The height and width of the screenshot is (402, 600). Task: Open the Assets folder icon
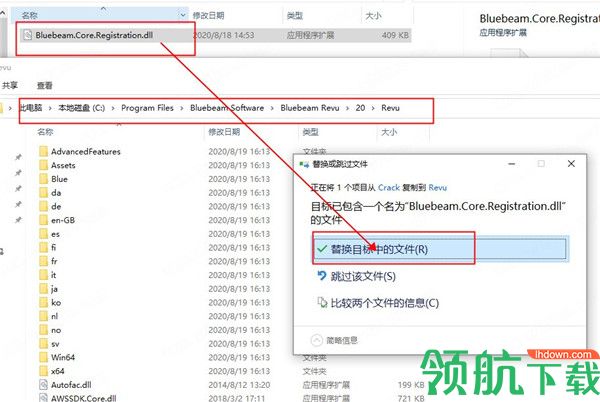pos(44,165)
